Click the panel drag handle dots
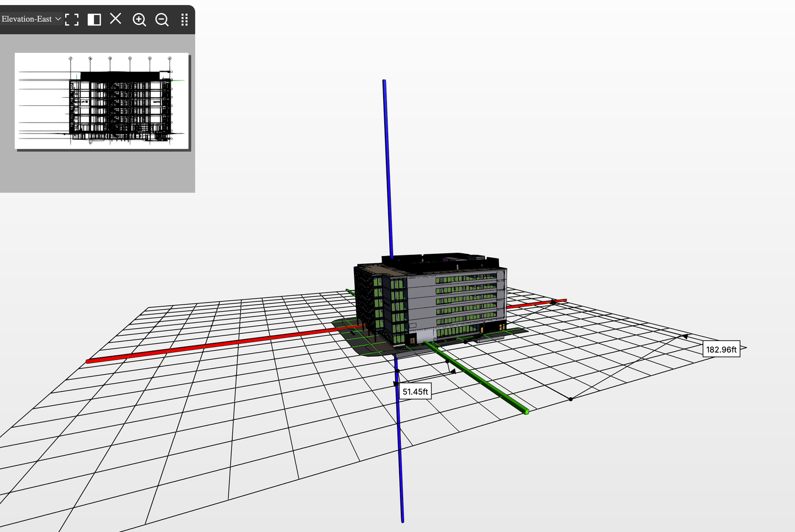This screenshot has width=795, height=532. (184, 20)
